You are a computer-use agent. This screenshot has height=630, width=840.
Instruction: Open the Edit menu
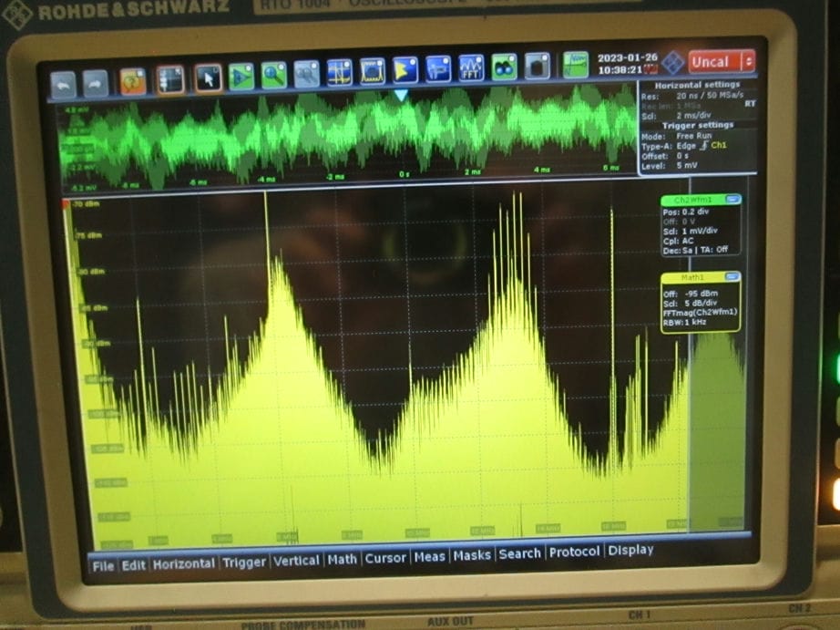click(x=133, y=565)
